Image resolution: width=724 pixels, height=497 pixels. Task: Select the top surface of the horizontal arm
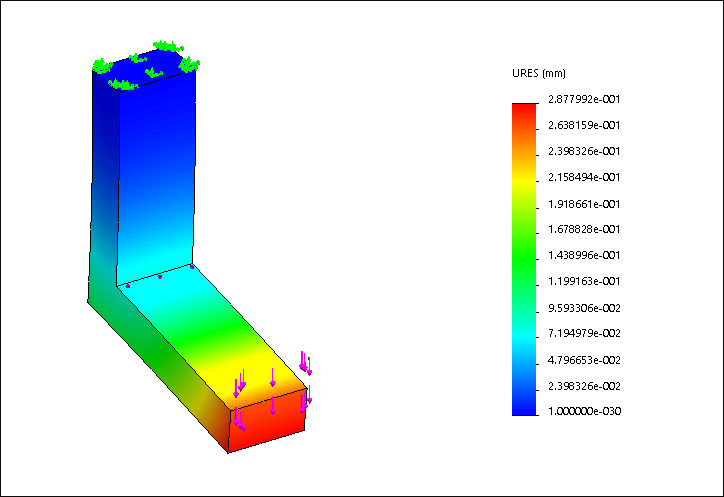click(x=212, y=337)
